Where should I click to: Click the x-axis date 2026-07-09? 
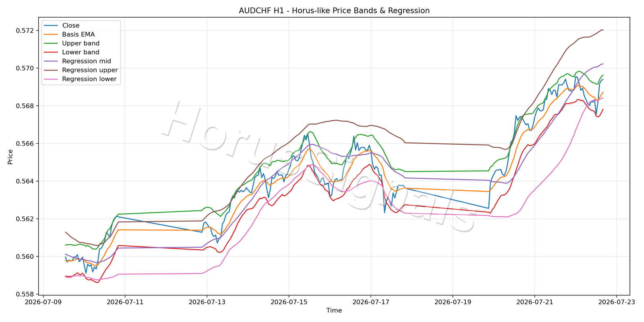click(x=43, y=301)
